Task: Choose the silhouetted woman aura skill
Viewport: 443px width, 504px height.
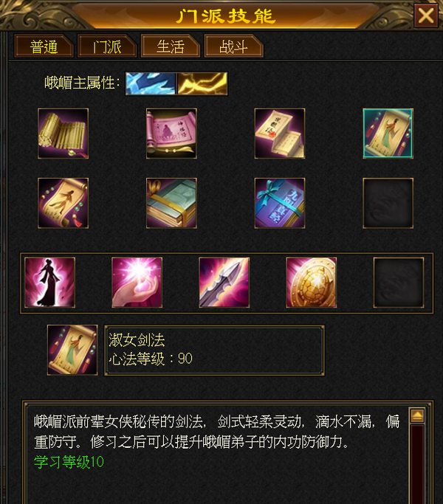Action: click(x=50, y=283)
